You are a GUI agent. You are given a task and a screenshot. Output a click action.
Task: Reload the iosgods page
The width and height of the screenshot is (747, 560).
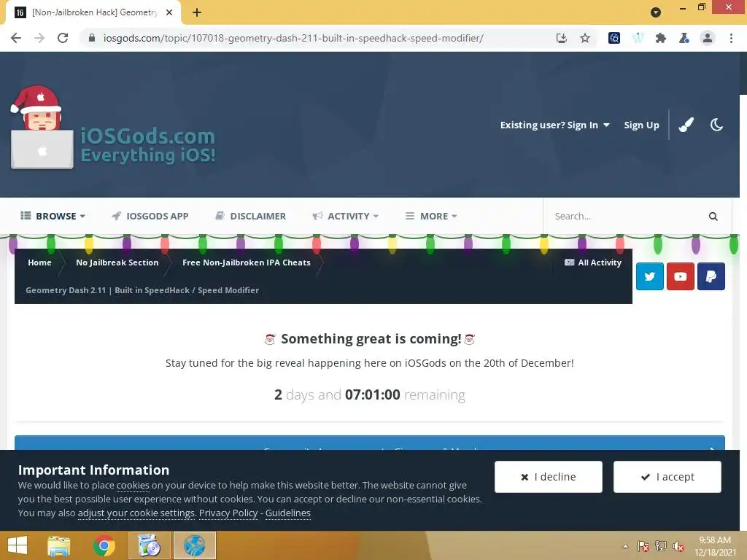(x=63, y=38)
